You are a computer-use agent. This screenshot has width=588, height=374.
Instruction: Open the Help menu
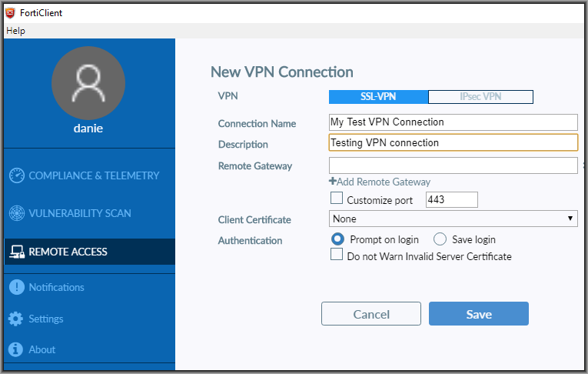15,31
